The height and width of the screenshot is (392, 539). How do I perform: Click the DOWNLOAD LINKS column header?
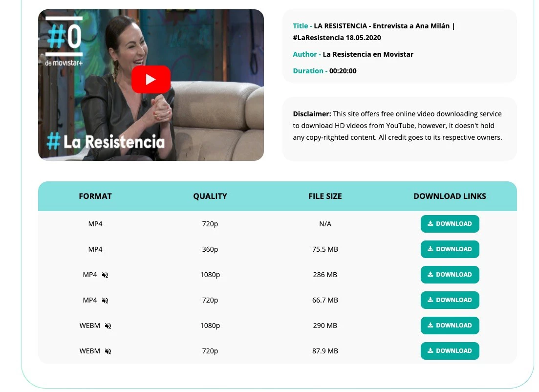[450, 196]
